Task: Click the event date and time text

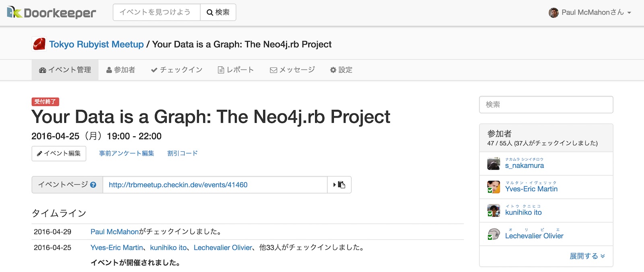Action: (97, 136)
